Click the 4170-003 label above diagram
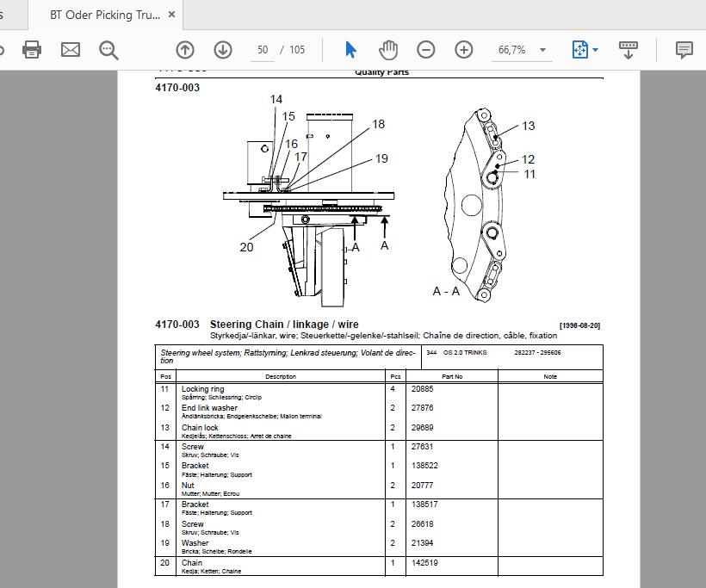Viewport: 706px width, 588px height. (x=177, y=87)
